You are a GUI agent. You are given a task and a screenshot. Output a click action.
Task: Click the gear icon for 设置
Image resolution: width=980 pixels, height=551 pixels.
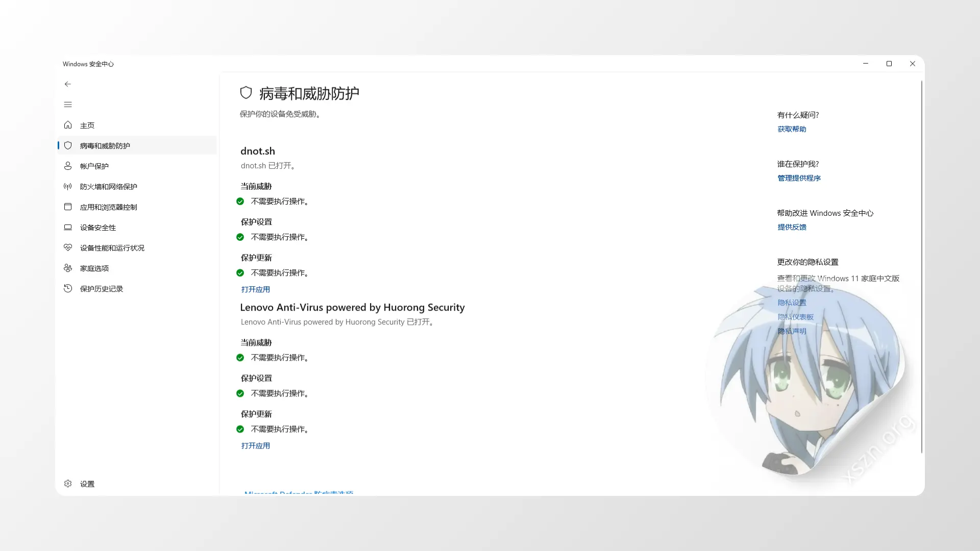coord(68,484)
